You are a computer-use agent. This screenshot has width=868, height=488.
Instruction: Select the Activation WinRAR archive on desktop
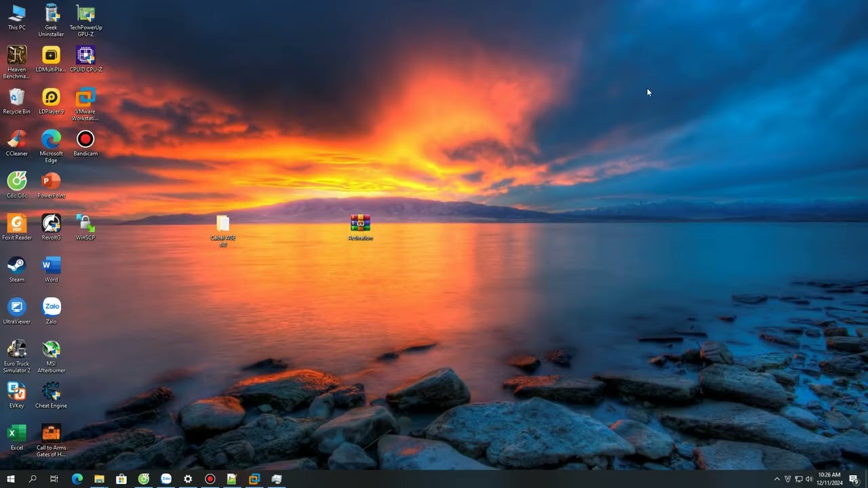(361, 228)
